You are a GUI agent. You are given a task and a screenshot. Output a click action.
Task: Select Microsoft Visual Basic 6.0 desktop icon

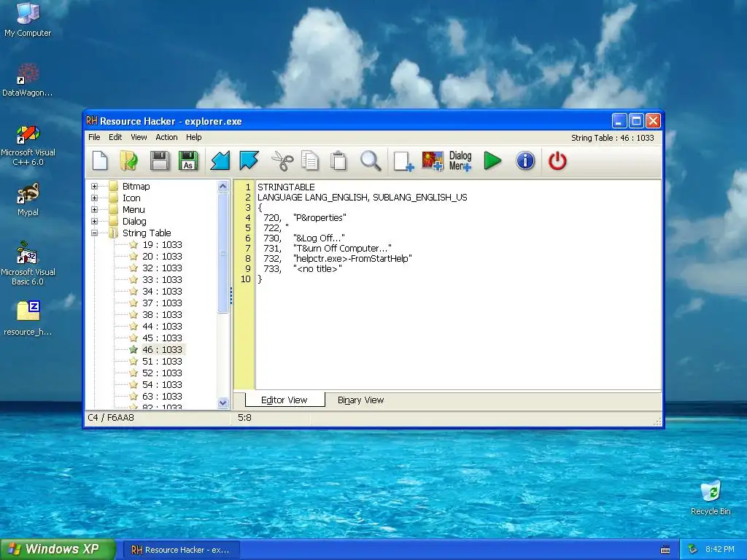point(28,264)
